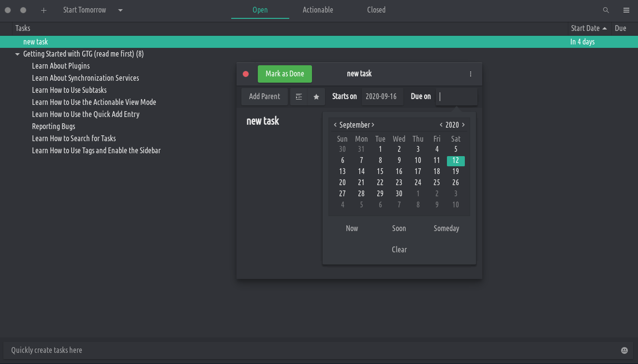
Task: Select September 25 in calendar
Action: tap(437, 183)
